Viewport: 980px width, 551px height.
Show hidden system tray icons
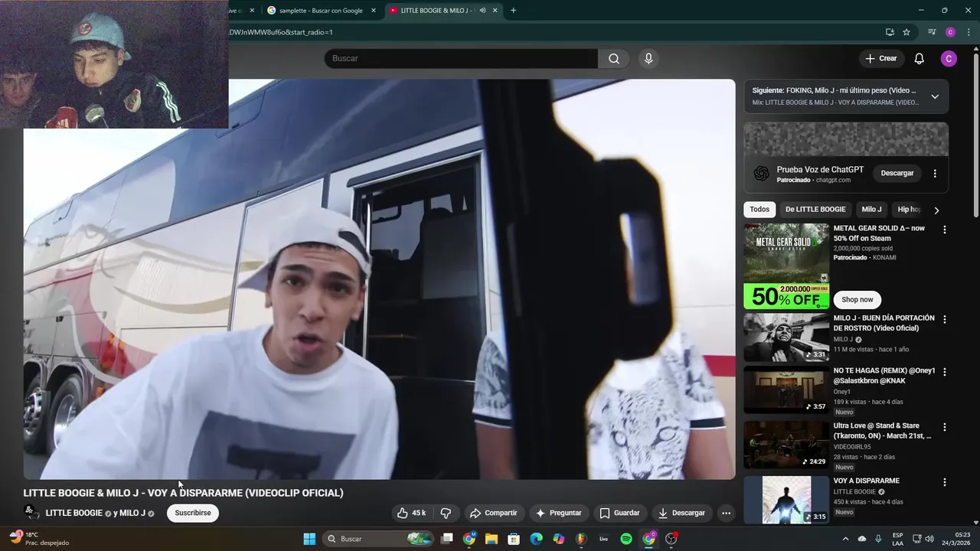coord(845,539)
